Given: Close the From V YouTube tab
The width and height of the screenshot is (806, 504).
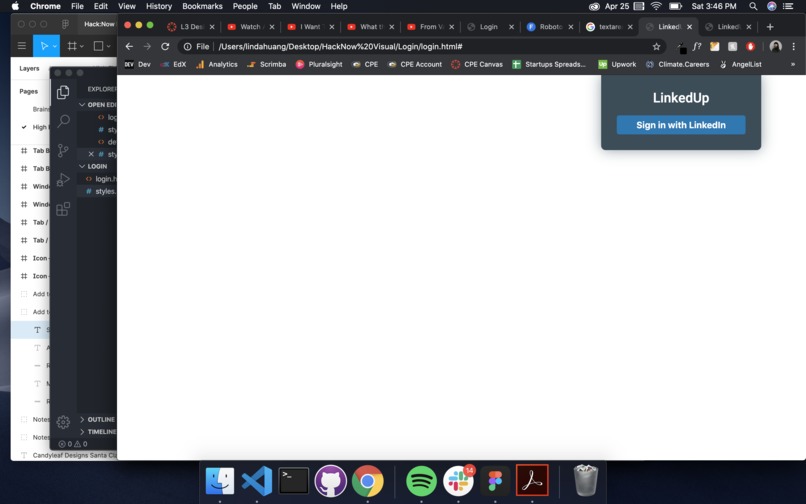Looking at the screenshot, I should coord(451,27).
